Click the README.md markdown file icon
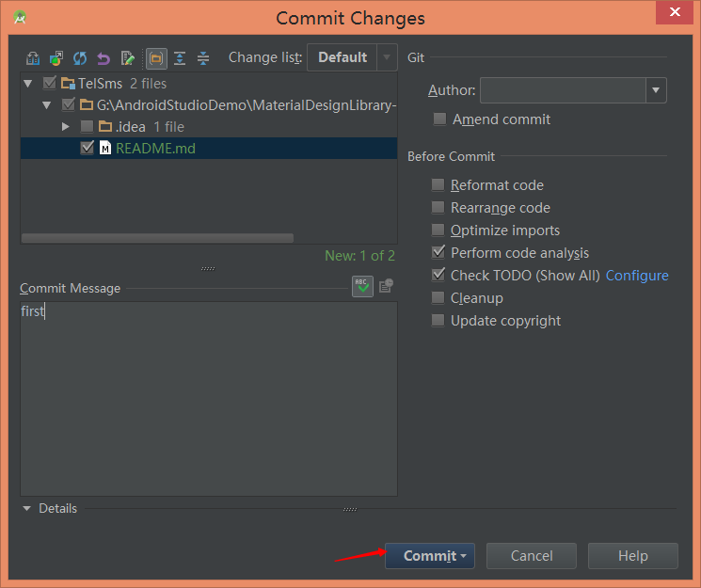701x588 pixels. tap(105, 148)
